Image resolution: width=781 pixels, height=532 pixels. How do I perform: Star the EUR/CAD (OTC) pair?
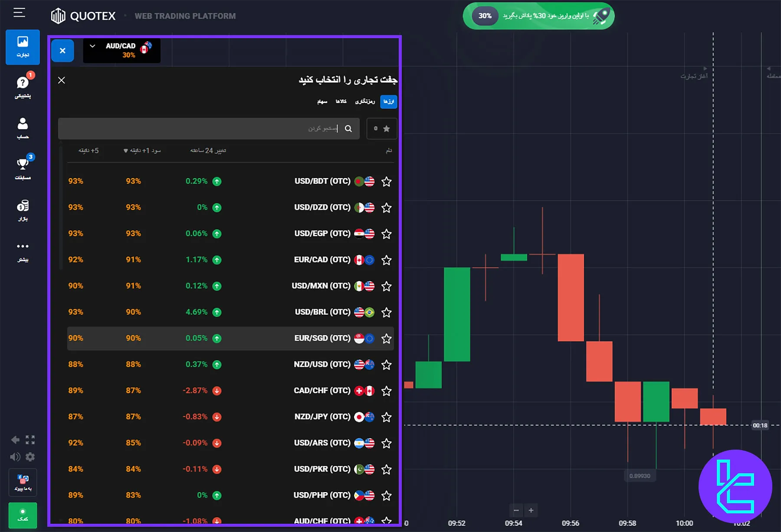click(x=386, y=260)
